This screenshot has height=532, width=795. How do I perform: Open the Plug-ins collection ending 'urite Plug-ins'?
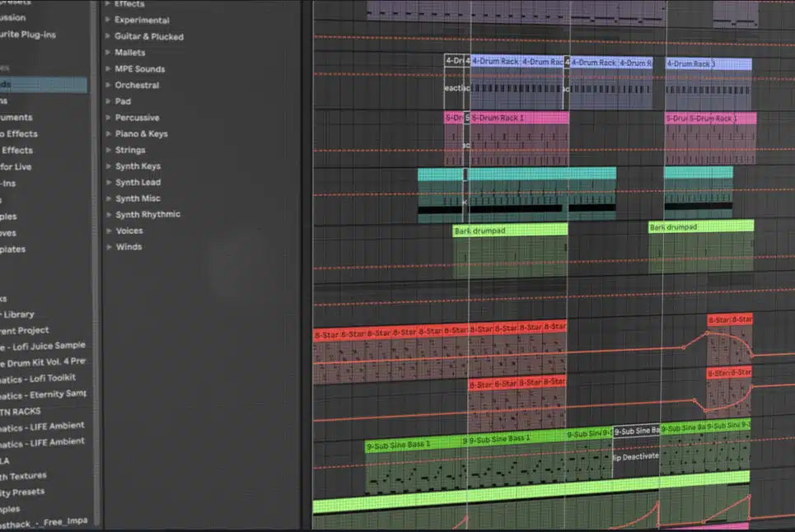[28, 35]
